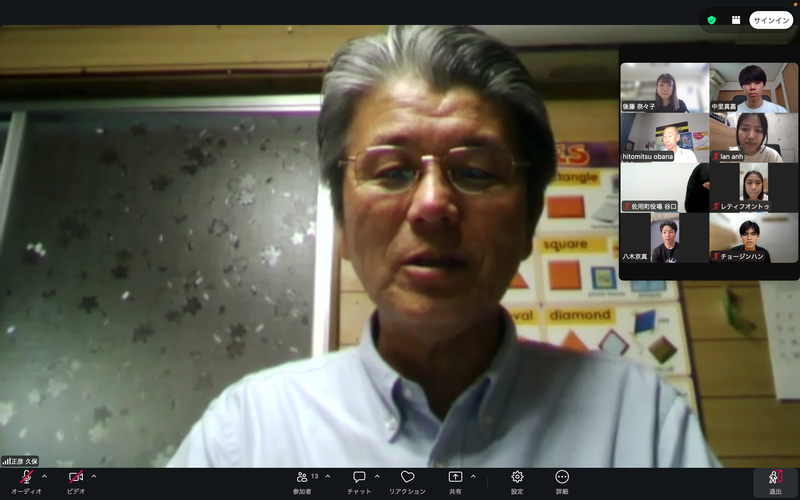The image size is (800, 500).
Task: Expand the participants options chevron
Action: pos(328,477)
